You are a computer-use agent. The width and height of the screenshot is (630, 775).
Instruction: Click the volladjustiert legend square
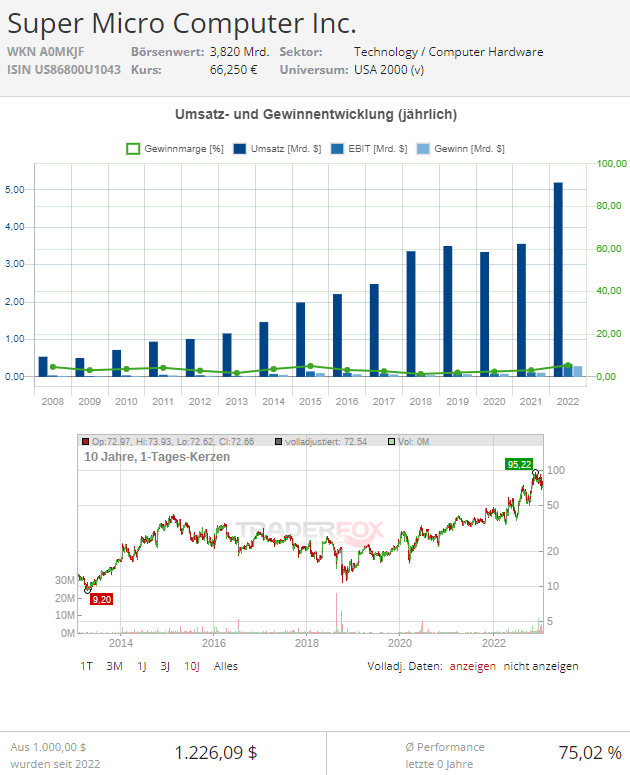pyautogui.click(x=279, y=441)
